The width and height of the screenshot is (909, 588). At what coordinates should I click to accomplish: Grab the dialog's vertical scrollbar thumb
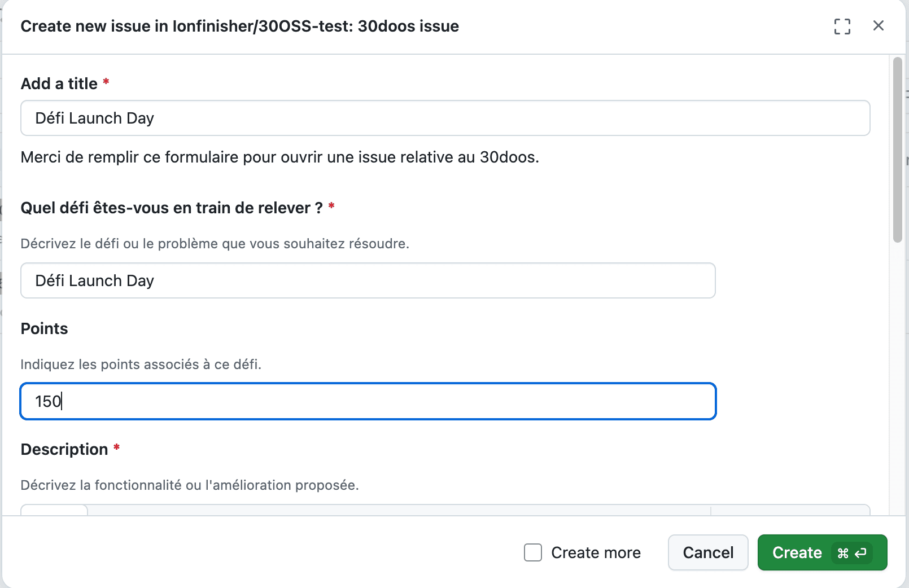pos(897,150)
